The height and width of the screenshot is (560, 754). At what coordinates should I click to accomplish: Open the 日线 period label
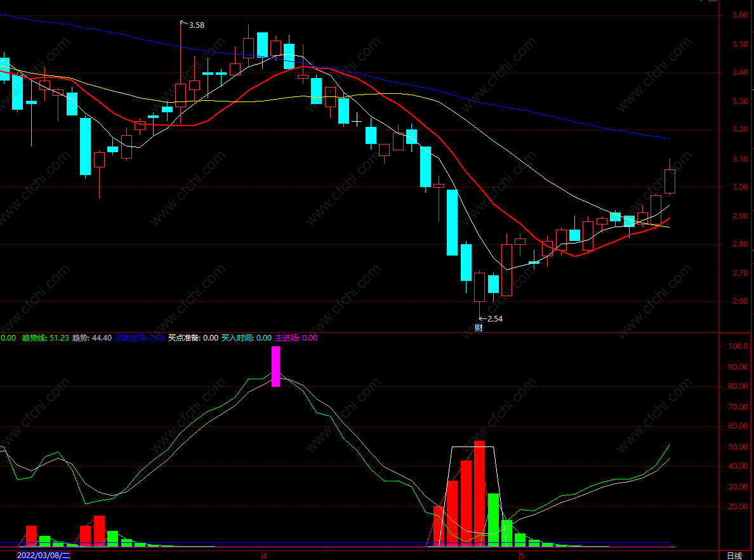pyautogui.click(x=734, y=556)
